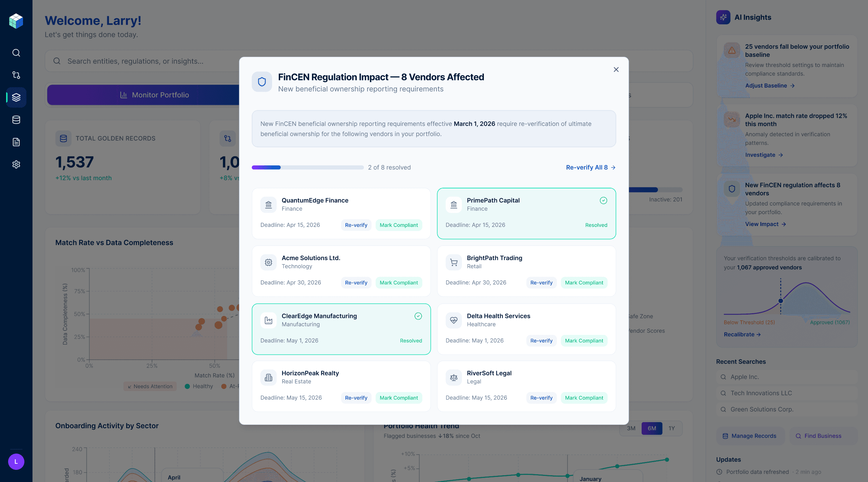Open the documents sidebar icon
Image resolution: width=868 pixels, height=482 pixels.
tap(16, 142)
